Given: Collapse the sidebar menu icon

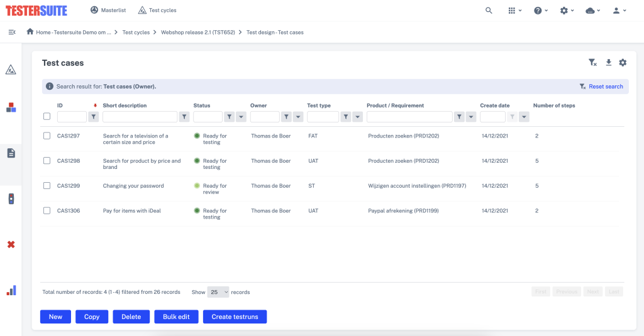Looking at the screenshot, I should (12, 32).
